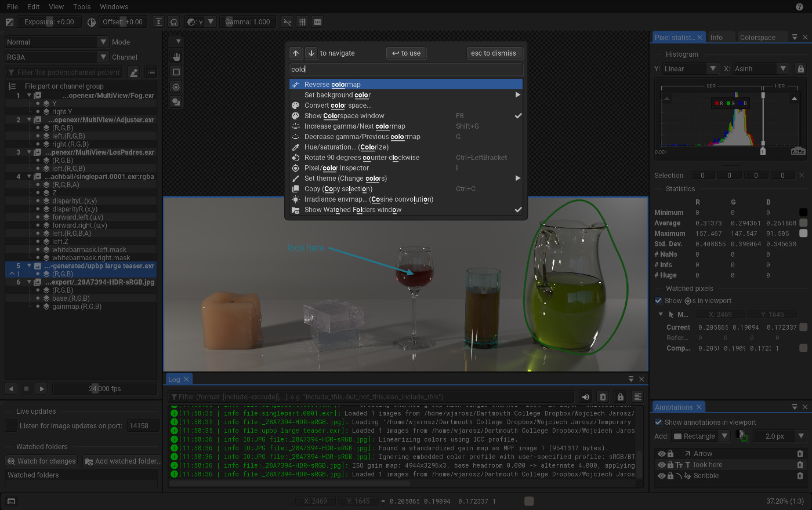Activate the pixel inspector target tool
Image resolution: width=812 pixels, height=510 pixels.
[176, 87]
